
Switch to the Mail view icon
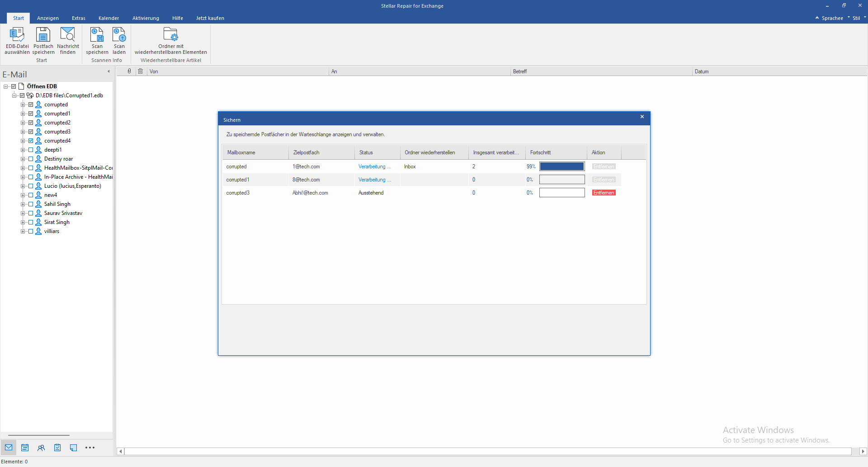(9, 448)
